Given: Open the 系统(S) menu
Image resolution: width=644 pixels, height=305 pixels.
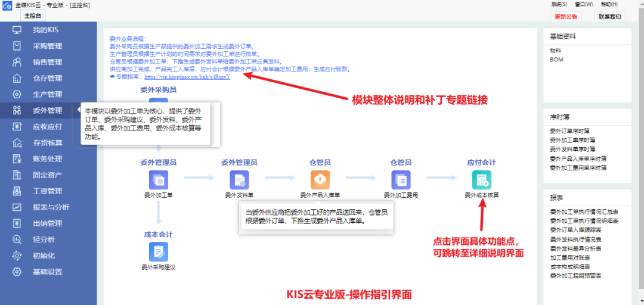Looking at the screenshot, I should point(559,5).
